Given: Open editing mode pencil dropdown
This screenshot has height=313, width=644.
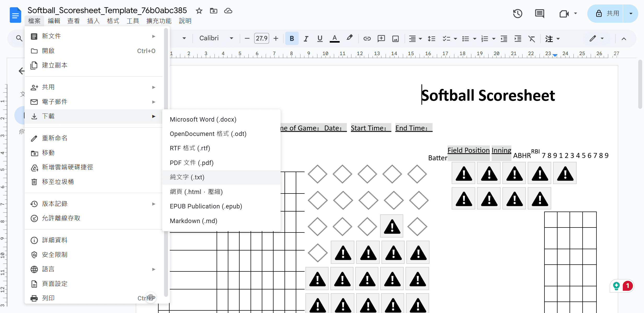Looking at the screenshot, I should (597, 38).
